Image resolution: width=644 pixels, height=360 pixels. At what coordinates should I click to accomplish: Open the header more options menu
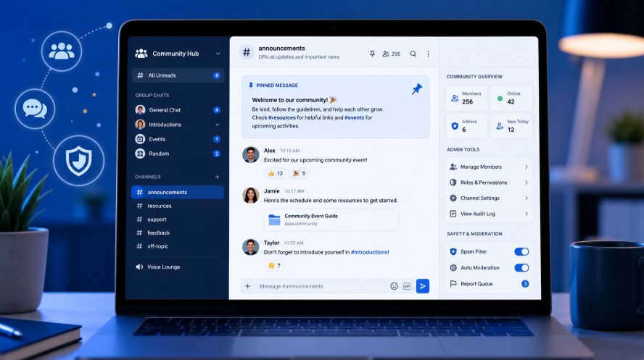[428, 54]
